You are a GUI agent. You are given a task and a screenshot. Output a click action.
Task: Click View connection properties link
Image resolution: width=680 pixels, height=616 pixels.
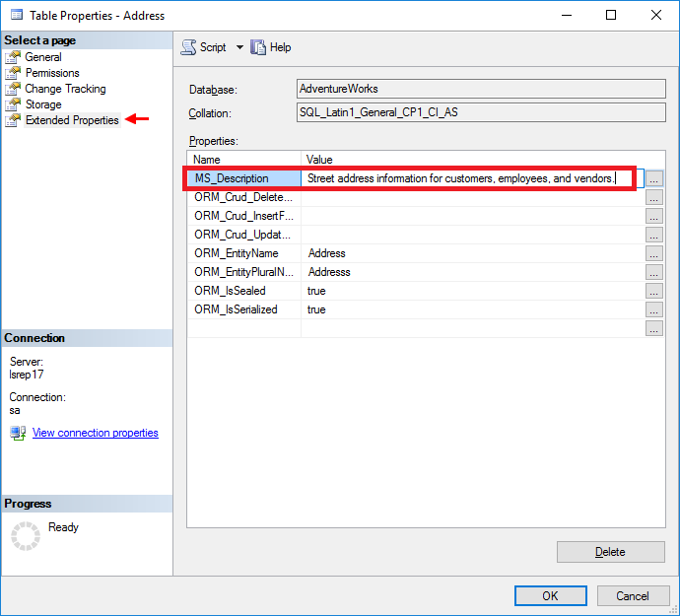[x=95, y=433]
